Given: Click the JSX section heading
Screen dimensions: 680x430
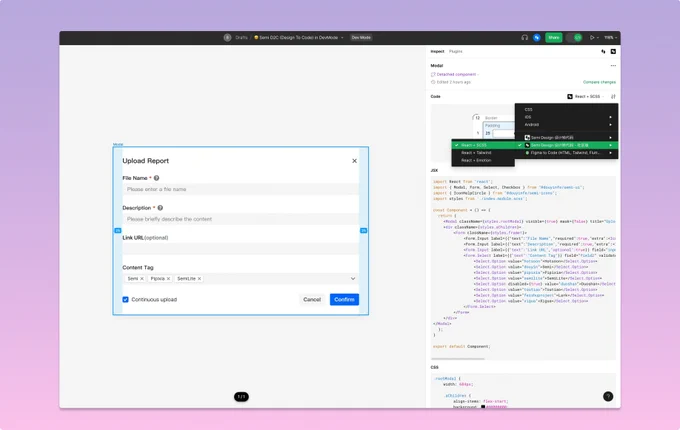Looking at the screenshot, I should [434, 170].
